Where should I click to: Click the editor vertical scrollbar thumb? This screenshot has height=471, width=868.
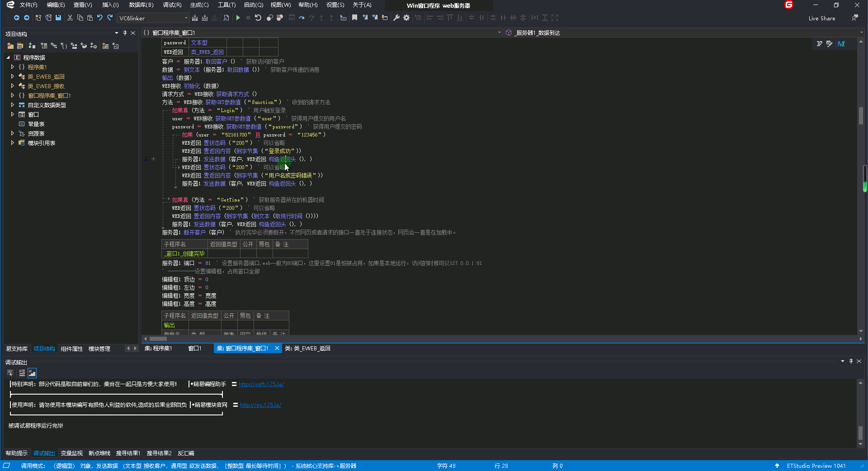click(x=861, y=116)
